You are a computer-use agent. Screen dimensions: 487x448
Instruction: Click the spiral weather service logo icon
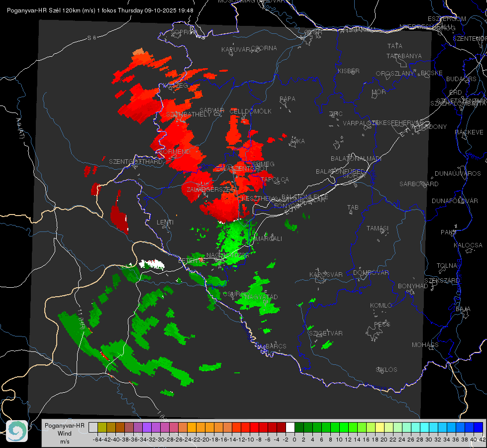pyautogui.click(x=17, y=431)
